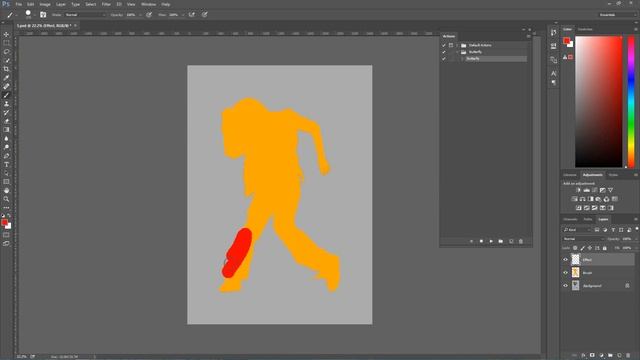Open the Image menu
Image resolution: width=640 pixels, height=360 pixels.
[x=45, y=4]
